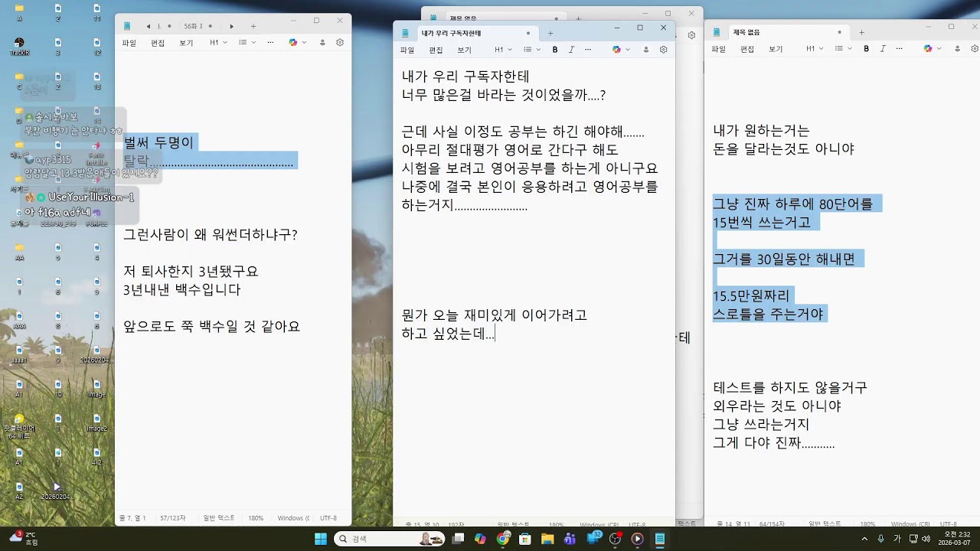
Task: Open Copilot app from the taskbar
Action: 480,539
